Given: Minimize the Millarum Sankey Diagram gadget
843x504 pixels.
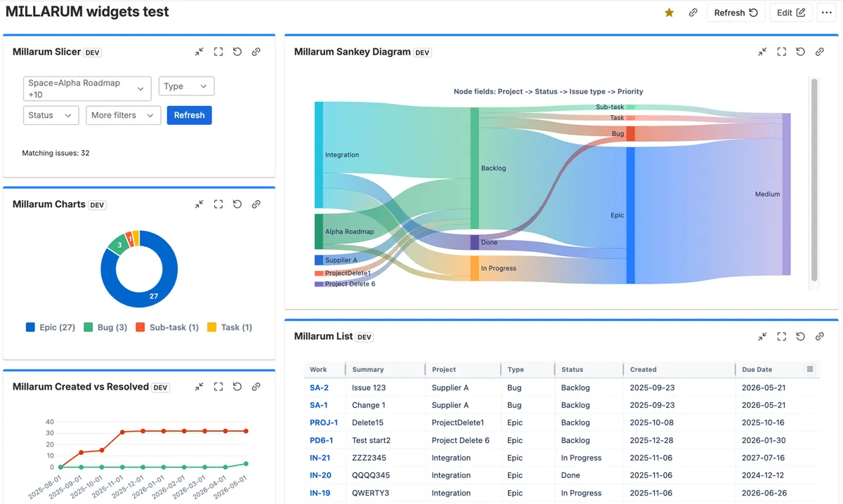Looking at the screenshot, I should [x=762, y=52].
